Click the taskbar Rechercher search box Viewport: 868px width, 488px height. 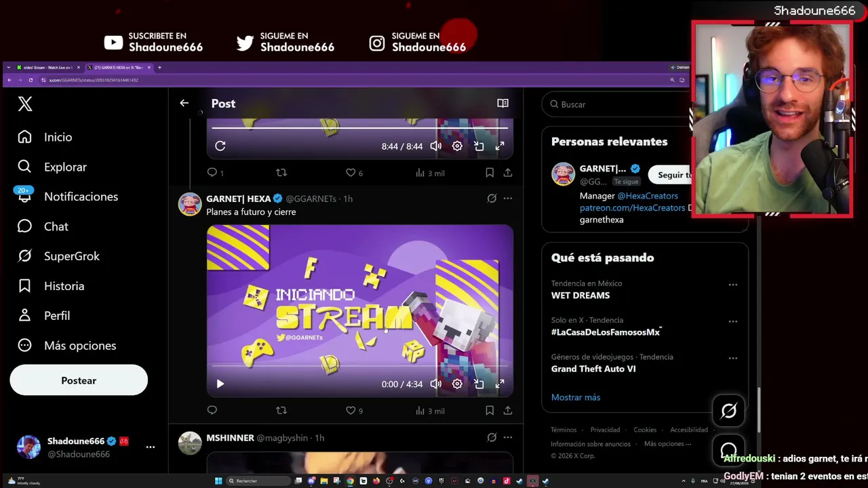(x=258, y=481)
